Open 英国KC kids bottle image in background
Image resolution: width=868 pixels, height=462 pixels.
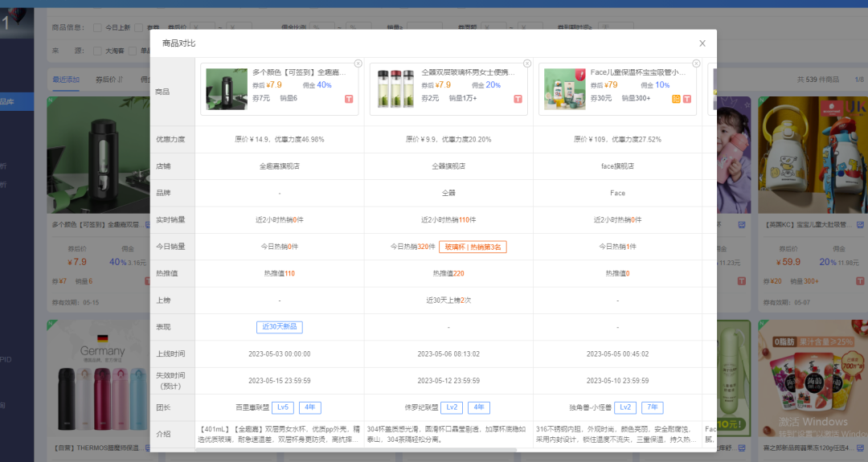[813, 155]
